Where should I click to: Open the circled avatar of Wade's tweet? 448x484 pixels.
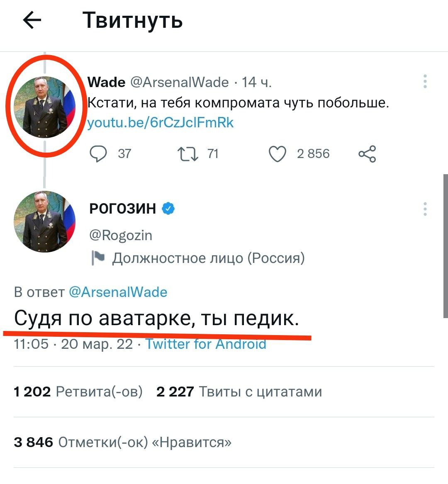click(45, 106)
